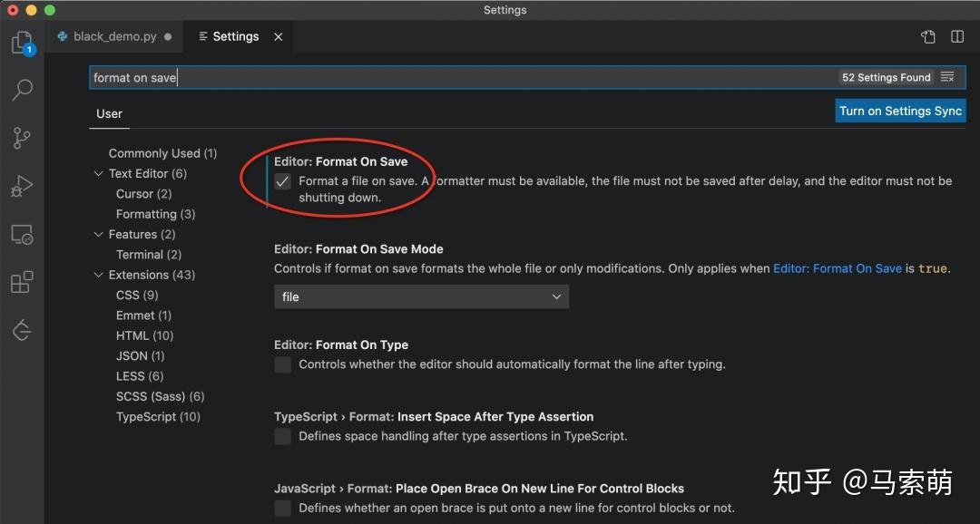Screen dimensions: 980x524
Task: Click Turn on Settings Sync button
Action: coord(900,111)
